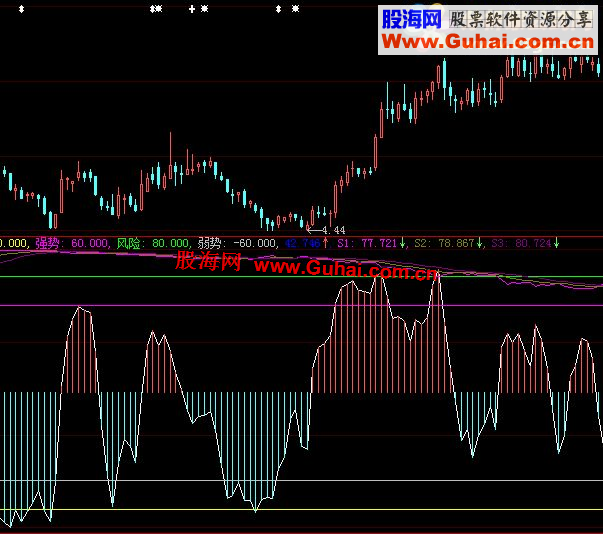Click the rightmost asterisk marker at chart top
603x534 pixels.
pyautogui.click(x=294, y=9)
